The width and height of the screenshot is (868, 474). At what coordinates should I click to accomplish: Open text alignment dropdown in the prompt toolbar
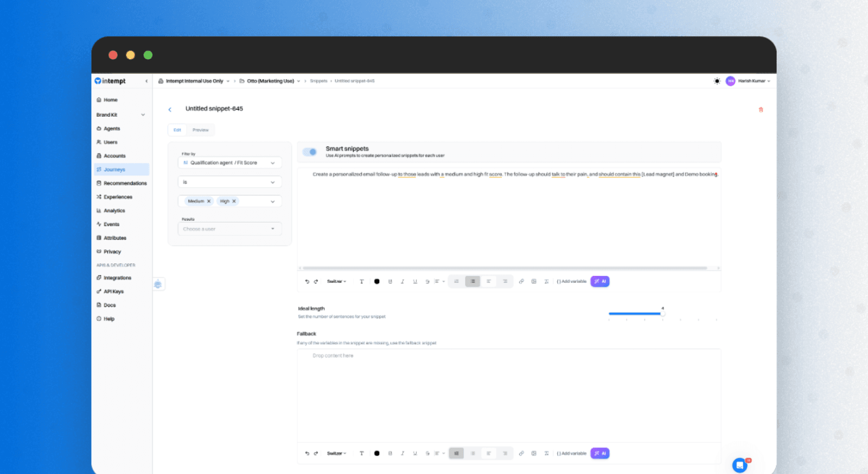(x=439, y=281)
